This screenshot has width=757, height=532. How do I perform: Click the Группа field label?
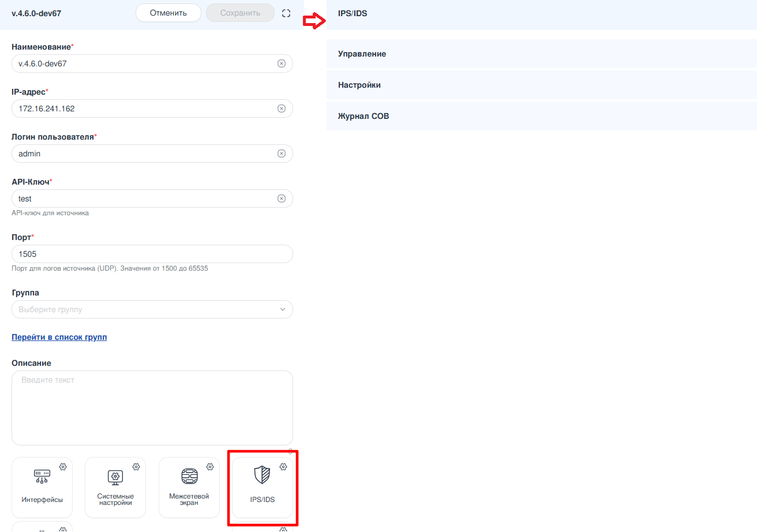click(x=25, y=293)
